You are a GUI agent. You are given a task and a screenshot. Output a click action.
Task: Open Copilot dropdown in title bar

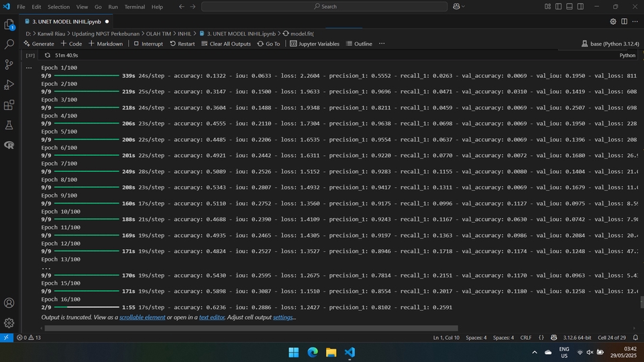click(x=459, y=7)
